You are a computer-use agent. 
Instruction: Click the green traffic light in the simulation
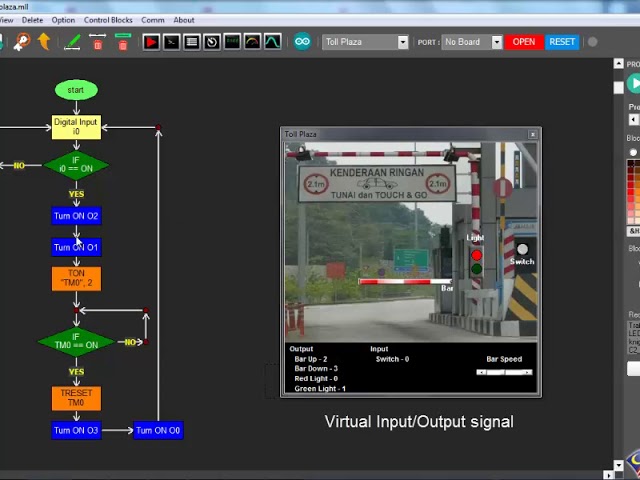tap(476, 269)
